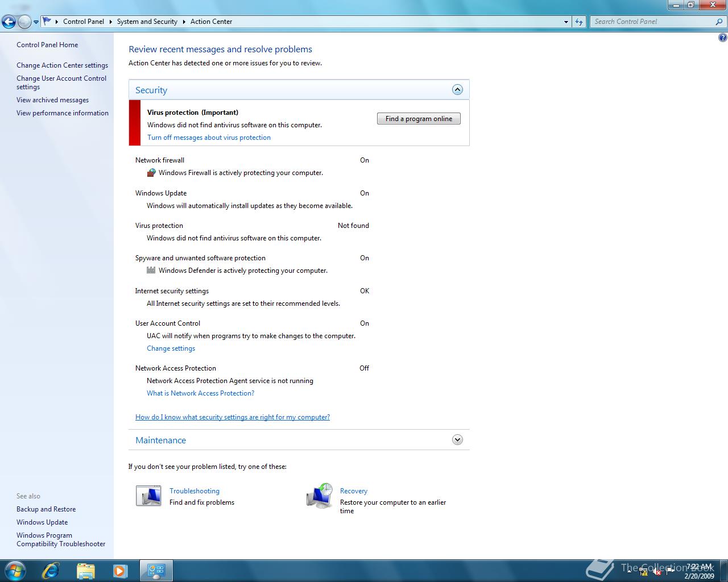Click the Troubleshooting monitor icon
728x582 pixels.
(148, 496)
